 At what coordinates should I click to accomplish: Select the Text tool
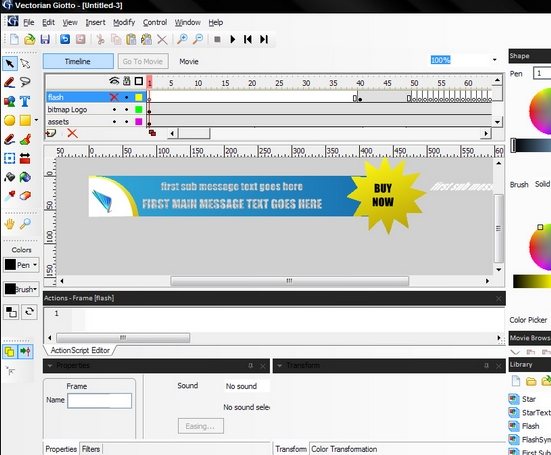pos(25,101)
